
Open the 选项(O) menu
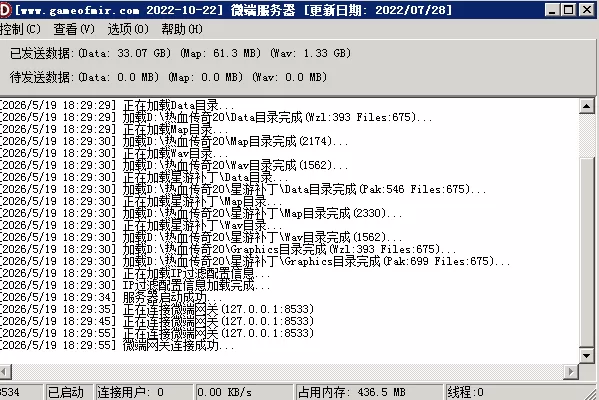[x=128, y=29]
